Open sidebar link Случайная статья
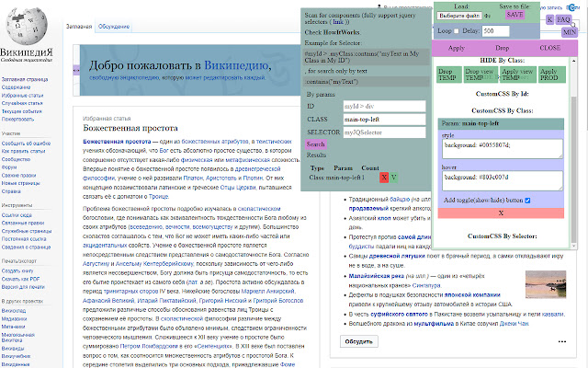This screenshot has width=588, height=368. pos(22,103)
